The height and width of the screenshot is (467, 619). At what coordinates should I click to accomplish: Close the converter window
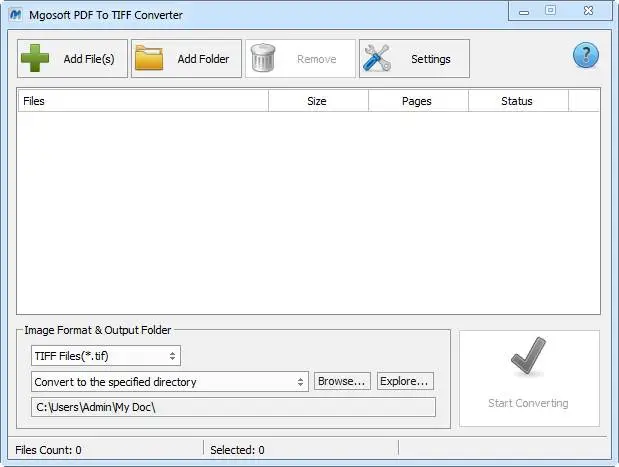588,10
